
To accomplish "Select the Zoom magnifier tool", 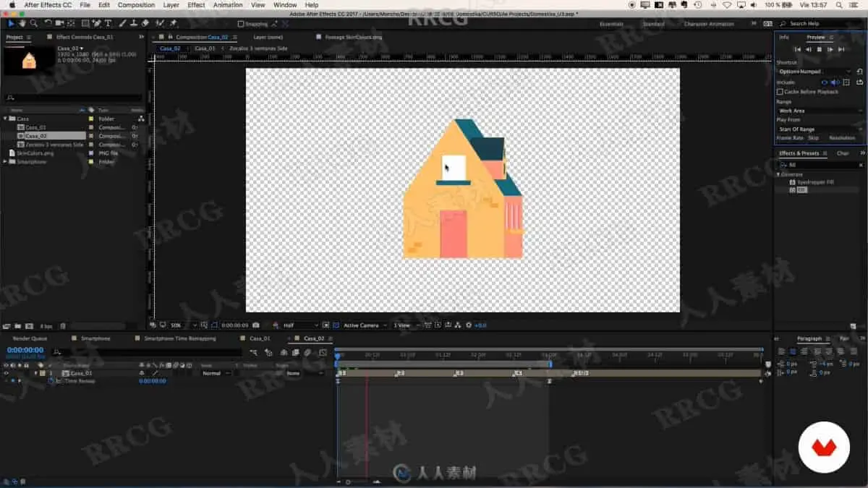I will (33, 23).
